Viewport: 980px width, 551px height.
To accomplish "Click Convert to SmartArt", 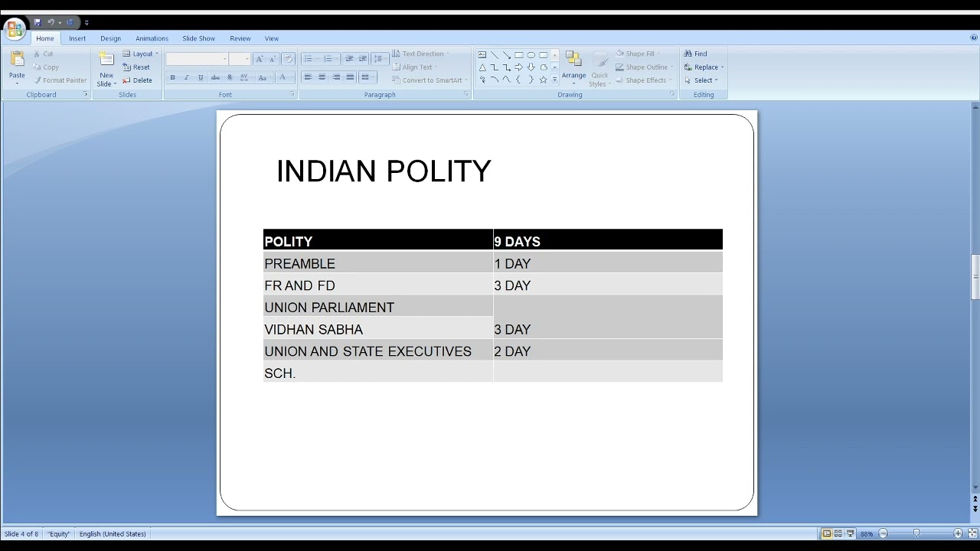I will pos(430,80).
